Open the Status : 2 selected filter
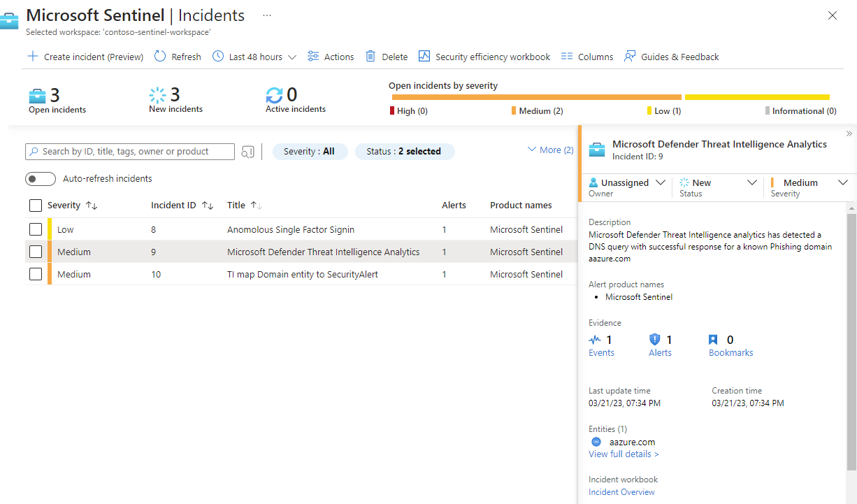Image resolution: width=857 pixels, height=504 pixels. (x=404, y=151)
